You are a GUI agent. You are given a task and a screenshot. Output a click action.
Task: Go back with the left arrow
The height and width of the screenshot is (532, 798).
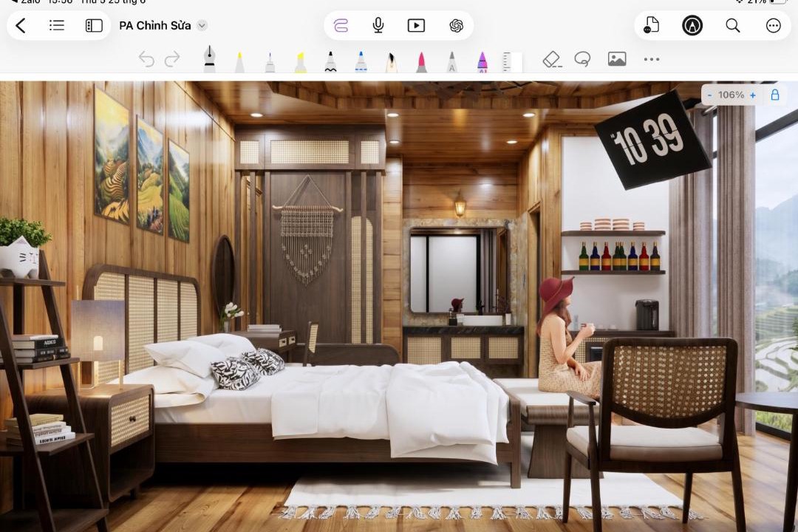click(x=21, y=25)
